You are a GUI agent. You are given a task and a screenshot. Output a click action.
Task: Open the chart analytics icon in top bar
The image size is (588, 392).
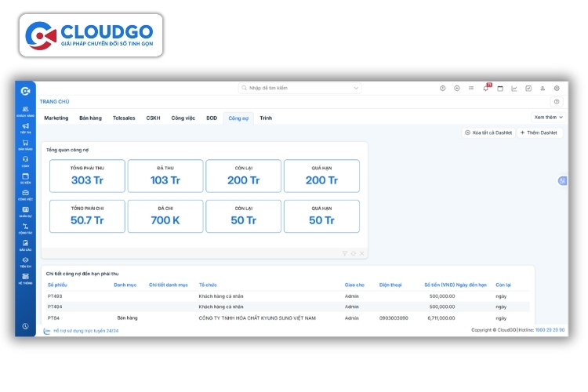(x=514, y=89)
